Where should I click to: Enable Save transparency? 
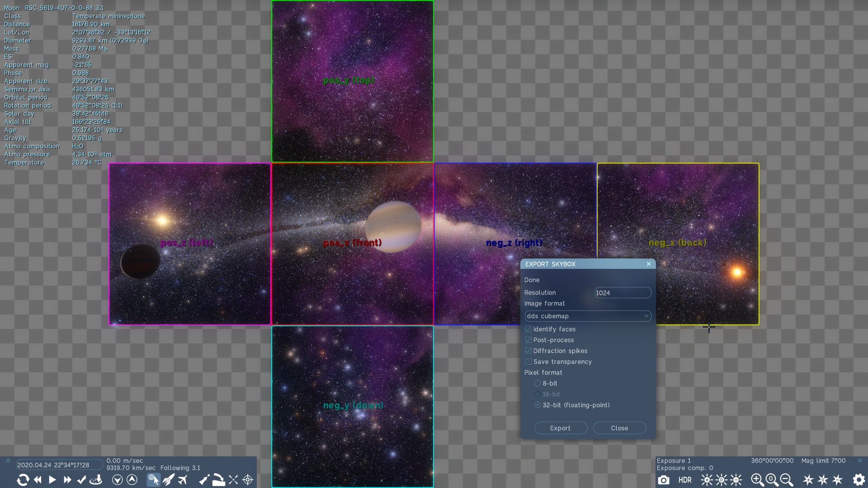(x=528, y=361)
